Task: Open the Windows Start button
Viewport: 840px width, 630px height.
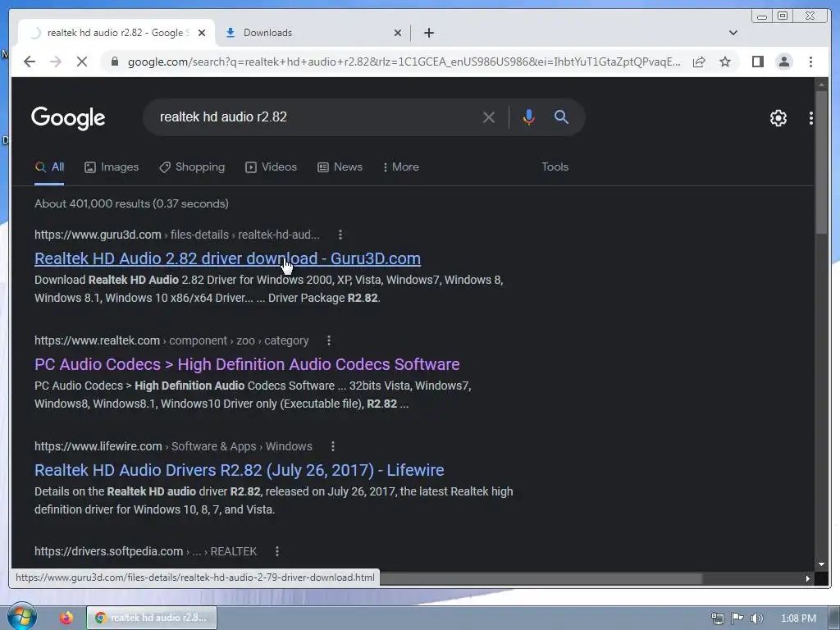Action: [21, 617]
